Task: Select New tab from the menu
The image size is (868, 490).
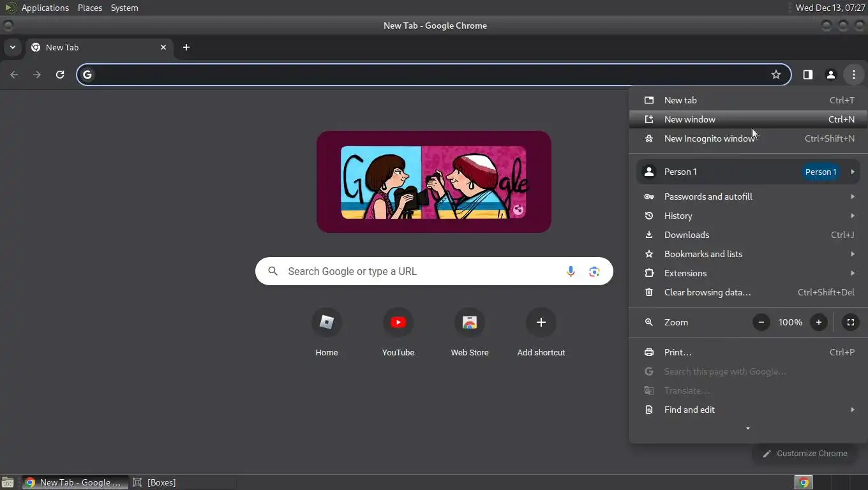Action: click(748, 100)
